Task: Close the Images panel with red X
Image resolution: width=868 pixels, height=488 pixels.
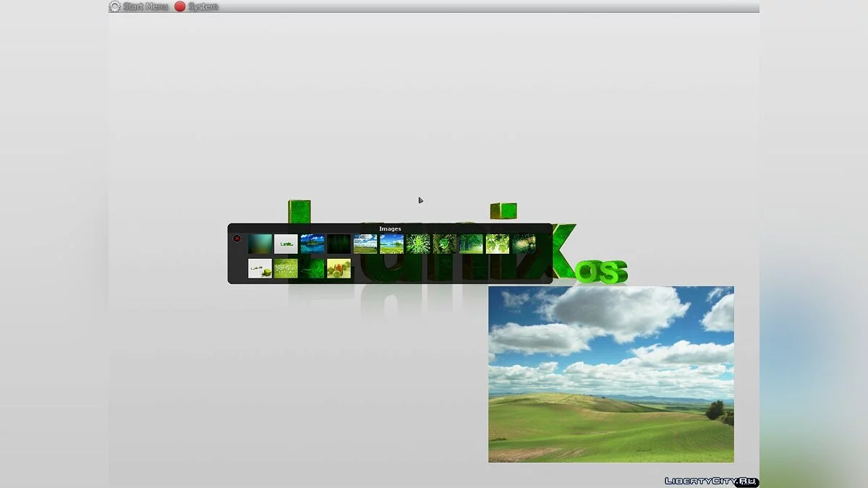Action: point(237,239)
